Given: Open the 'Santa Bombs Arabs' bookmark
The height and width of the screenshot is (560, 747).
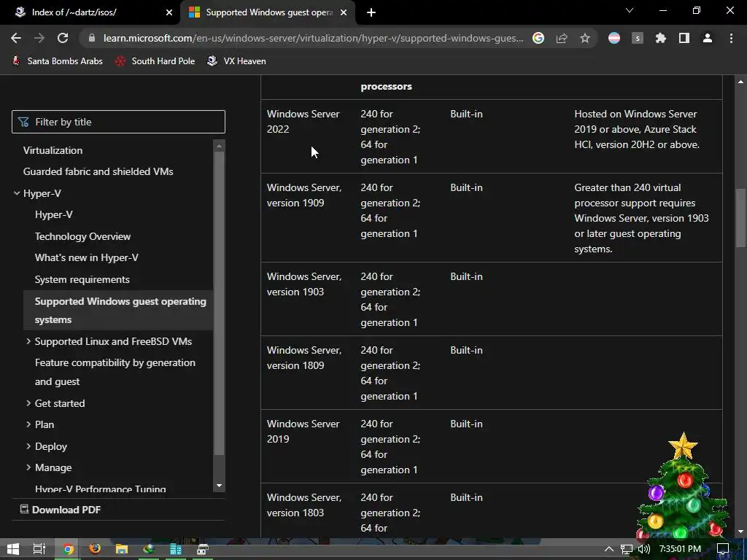Looking at the screenshot, I should click(x=57, y=61).
